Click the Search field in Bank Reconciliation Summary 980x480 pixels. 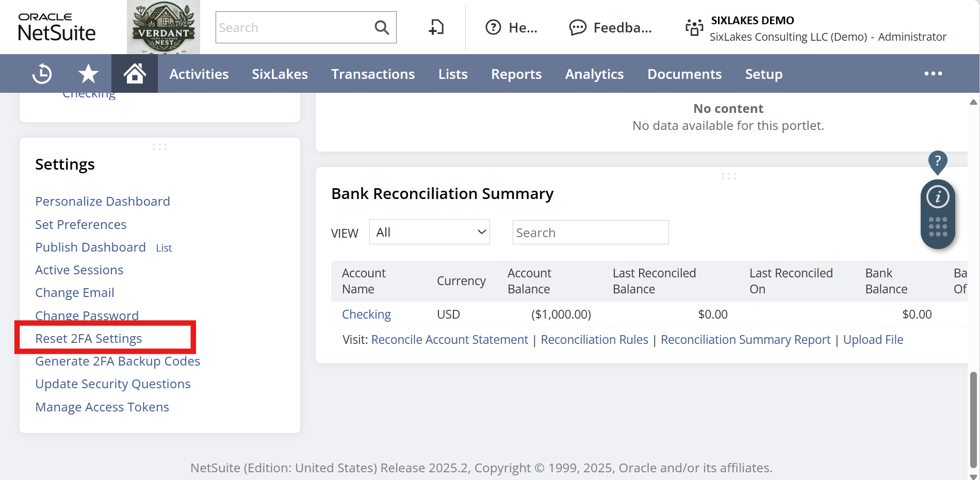click(x=590, y=232)
